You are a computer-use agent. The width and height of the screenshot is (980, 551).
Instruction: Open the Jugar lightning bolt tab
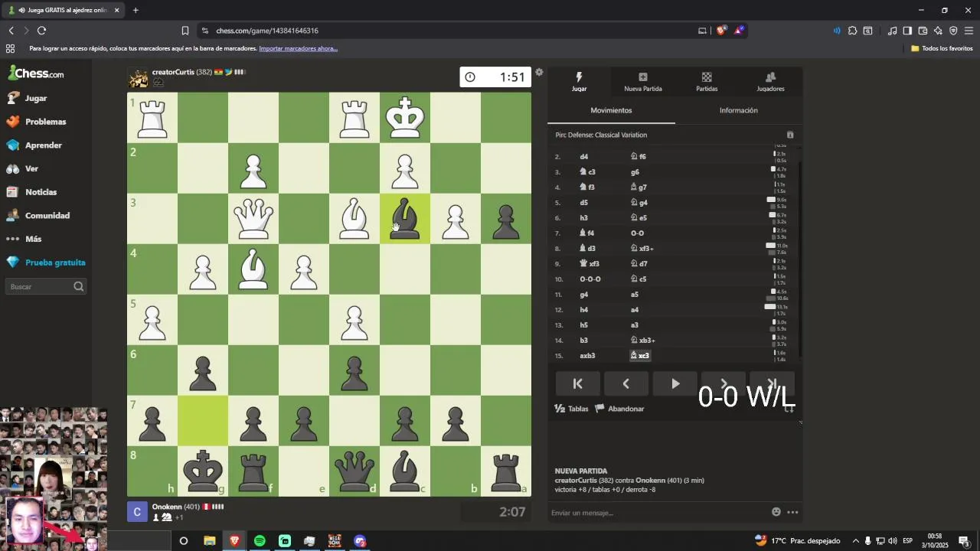tap(579, 82)
